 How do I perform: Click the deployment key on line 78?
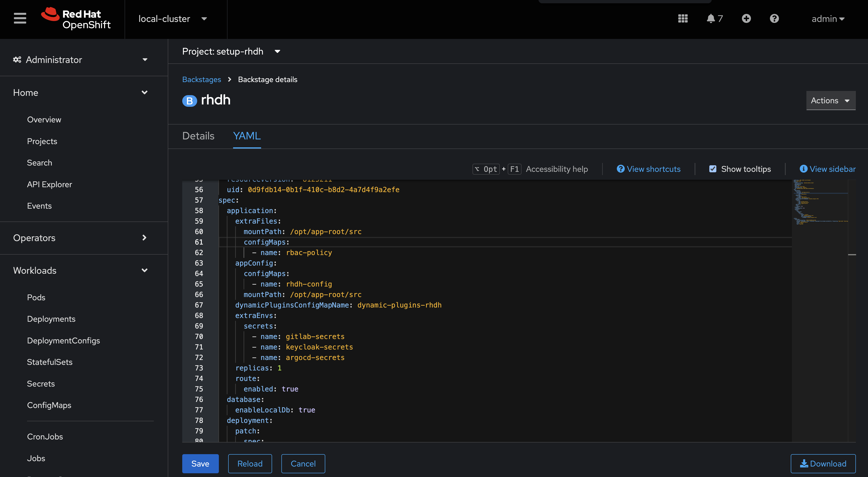point(248,420)
